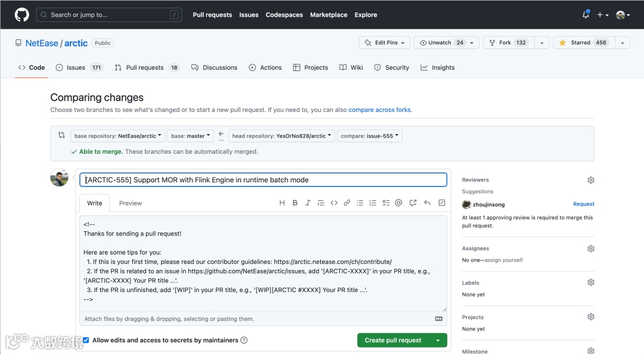
Task: Expand the Create pull request options arrow
Action: (438, 340)
